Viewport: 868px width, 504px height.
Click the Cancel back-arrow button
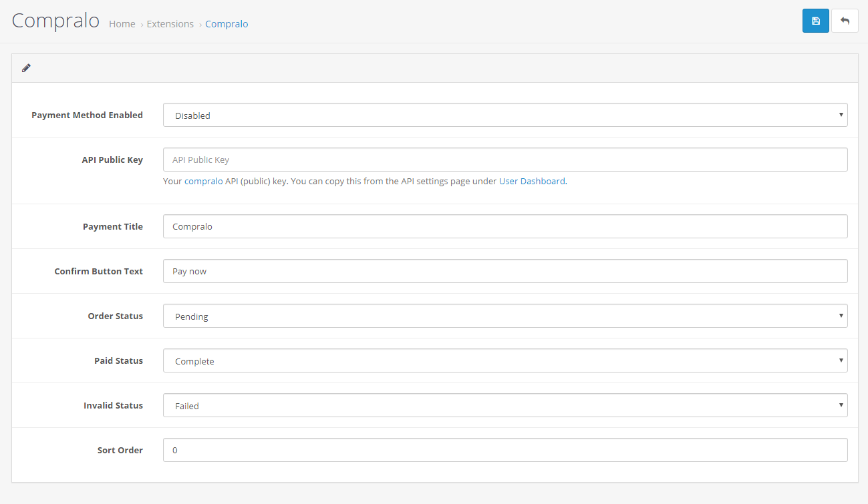[x=845, y=21]
